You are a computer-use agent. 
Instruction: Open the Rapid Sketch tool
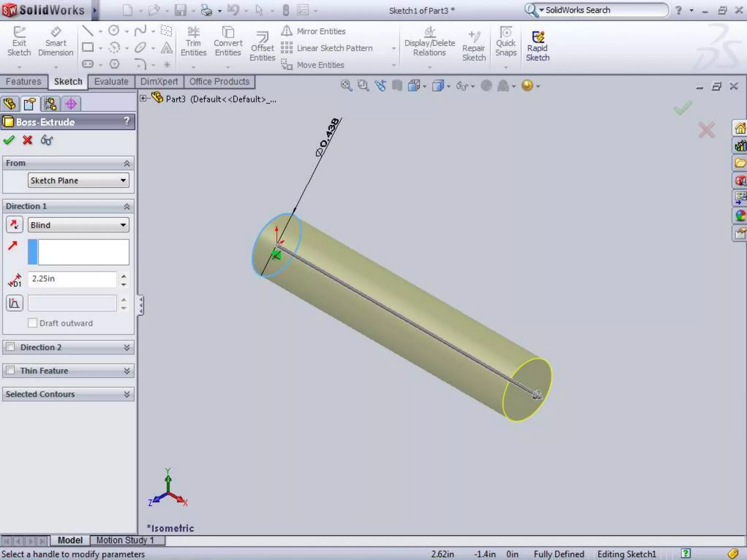point(537,46)
